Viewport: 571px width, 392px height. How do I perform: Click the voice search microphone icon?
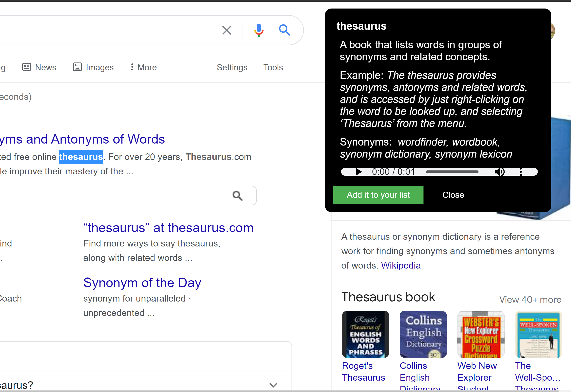coord(259,30)
